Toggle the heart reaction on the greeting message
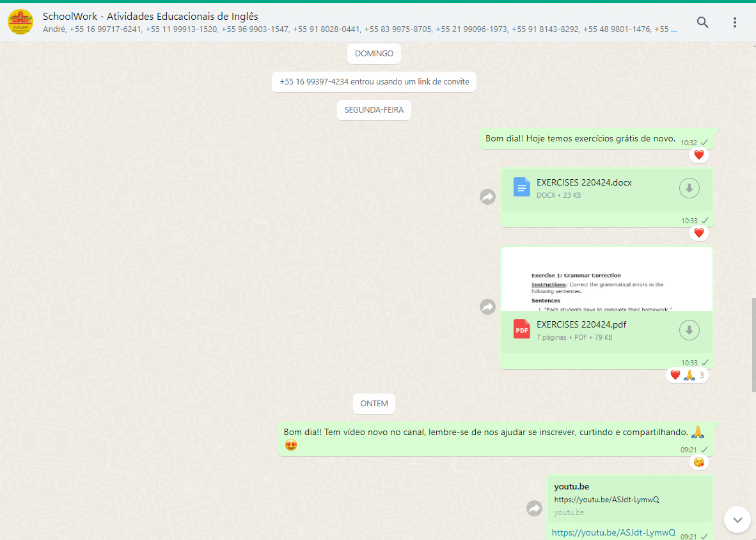The width and height of the screenshot is (756, 540). [699, 154]
